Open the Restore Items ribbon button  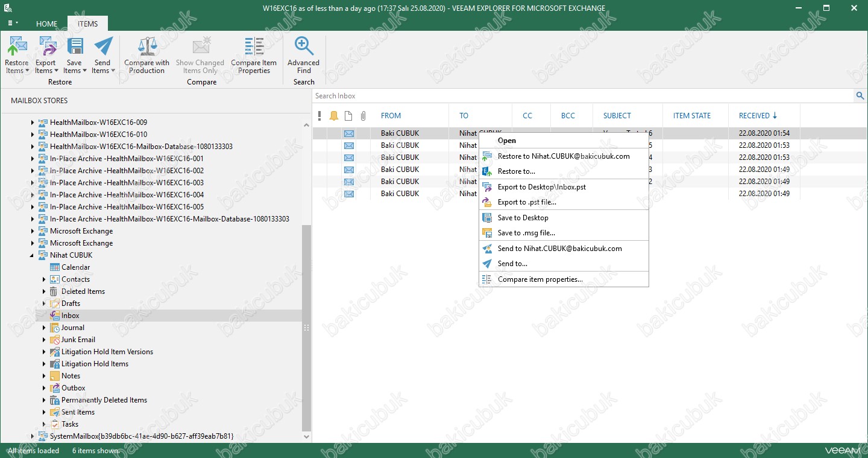[x=17, y=55]
